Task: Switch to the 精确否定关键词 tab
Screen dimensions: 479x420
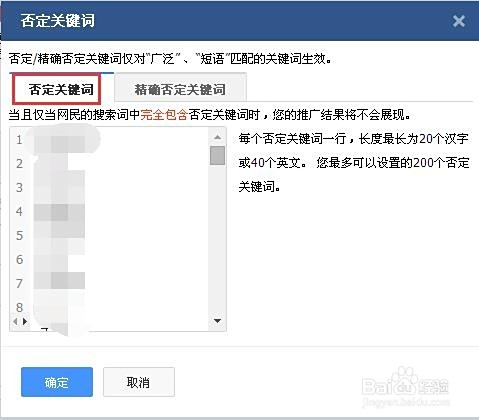Action: coord(180,89)
